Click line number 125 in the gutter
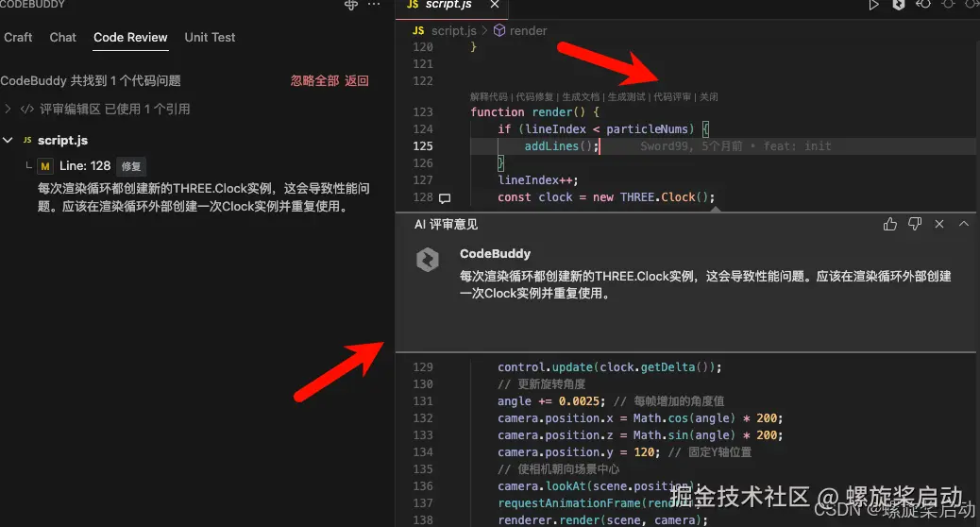980x527 pixels. tap(423, 146)
